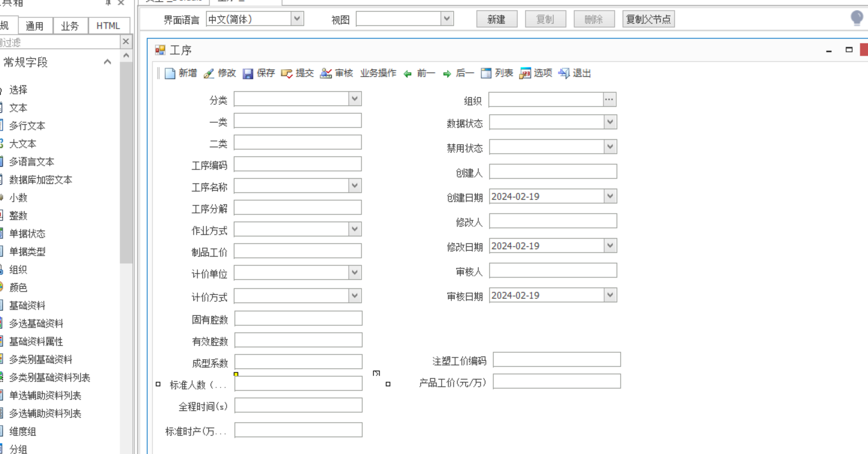Click the selected 标准人数 field label
This screenshot has height=454, width=868.
198,385
